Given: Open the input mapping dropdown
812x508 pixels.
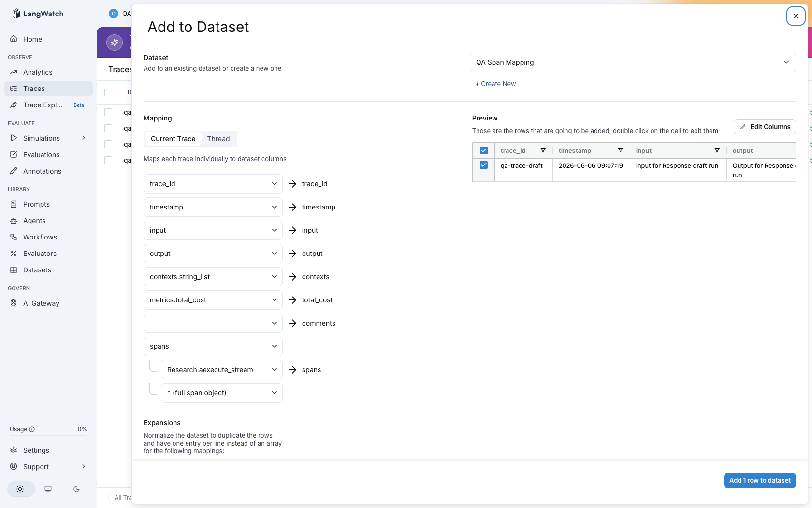Looking at the screenshot, I should click(x=213, y=230).
